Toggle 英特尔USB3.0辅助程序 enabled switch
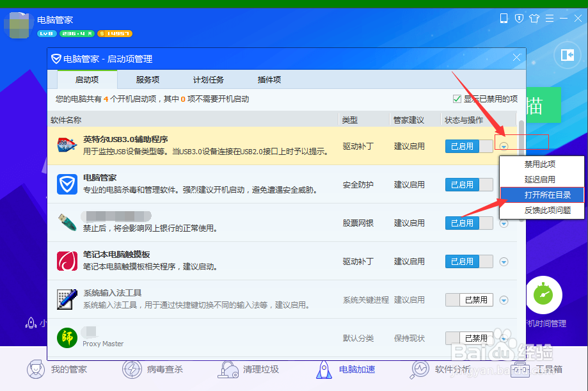Viewport: 588px width, 391px height. pos(469,146)
